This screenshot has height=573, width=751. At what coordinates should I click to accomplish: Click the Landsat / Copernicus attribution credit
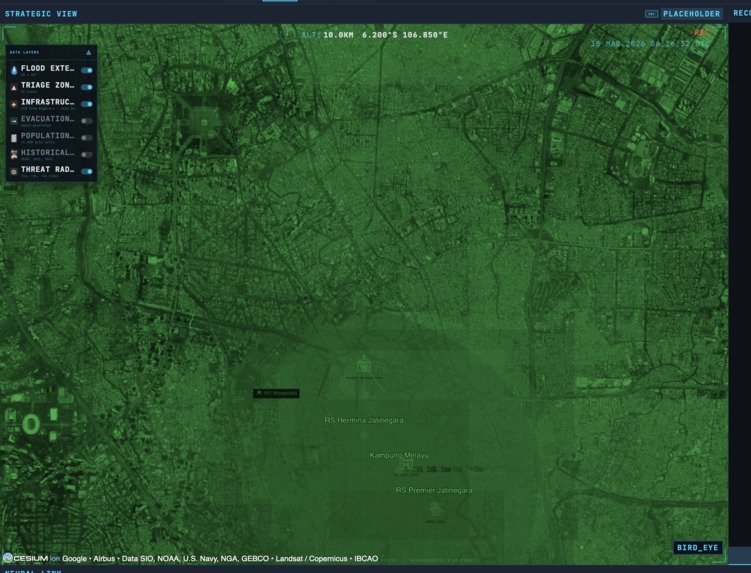coord(311,559)
